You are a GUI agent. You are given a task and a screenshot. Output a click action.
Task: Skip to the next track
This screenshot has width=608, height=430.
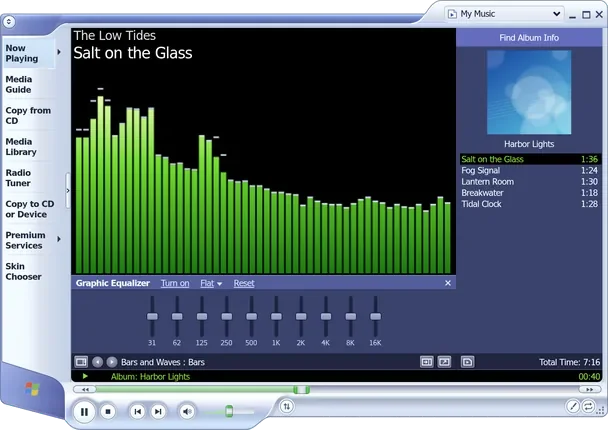click(158, 411)
